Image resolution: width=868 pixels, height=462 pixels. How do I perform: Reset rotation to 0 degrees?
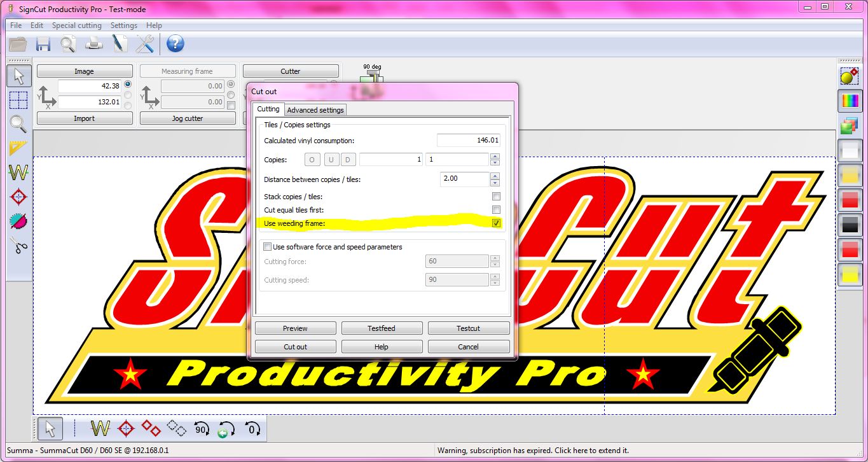252,429
